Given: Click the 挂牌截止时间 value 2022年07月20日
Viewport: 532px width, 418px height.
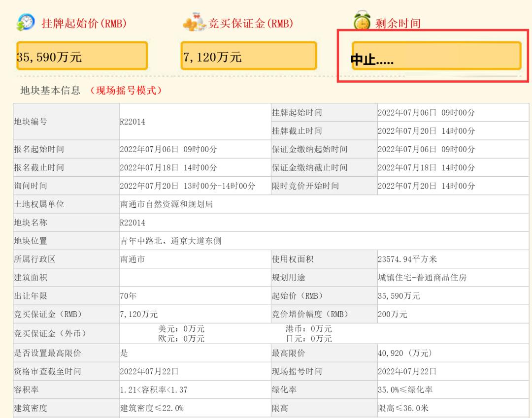Looking at the screenshot, I should coord(427,131).
